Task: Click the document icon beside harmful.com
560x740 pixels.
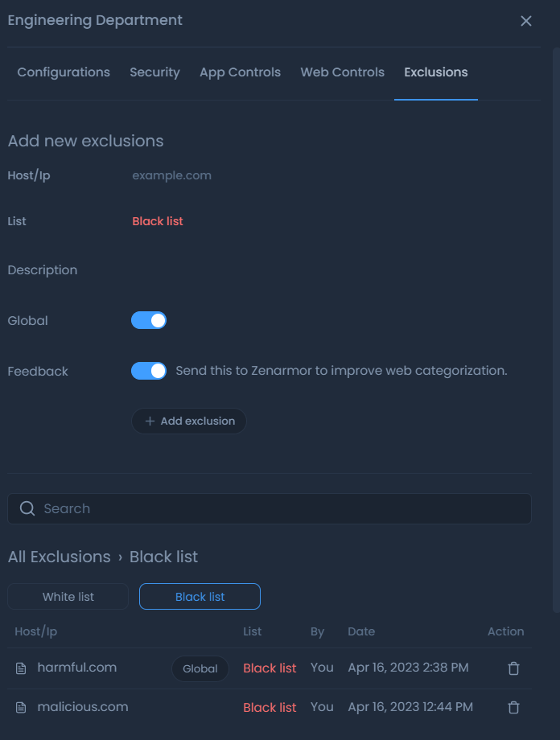Action: tap(21, 668)
